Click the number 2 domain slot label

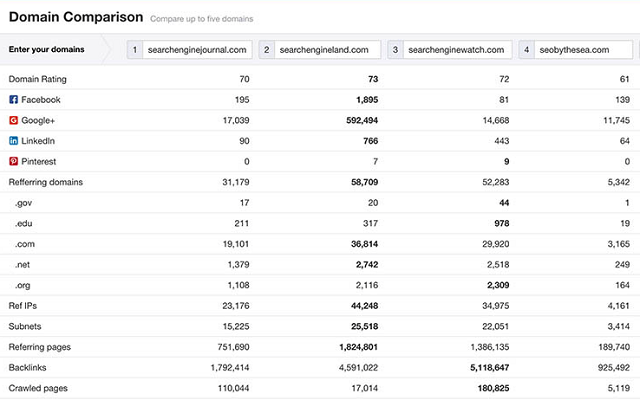tap(267, 50)
